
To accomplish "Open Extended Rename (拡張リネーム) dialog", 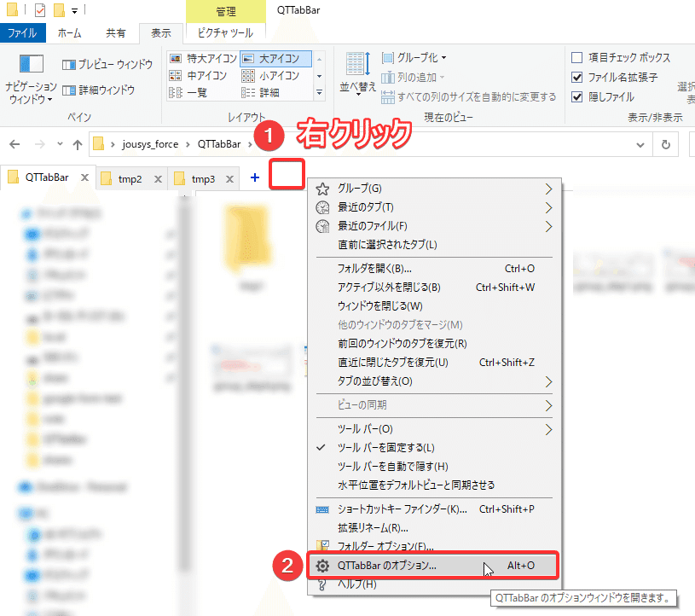I will point(433,528).
